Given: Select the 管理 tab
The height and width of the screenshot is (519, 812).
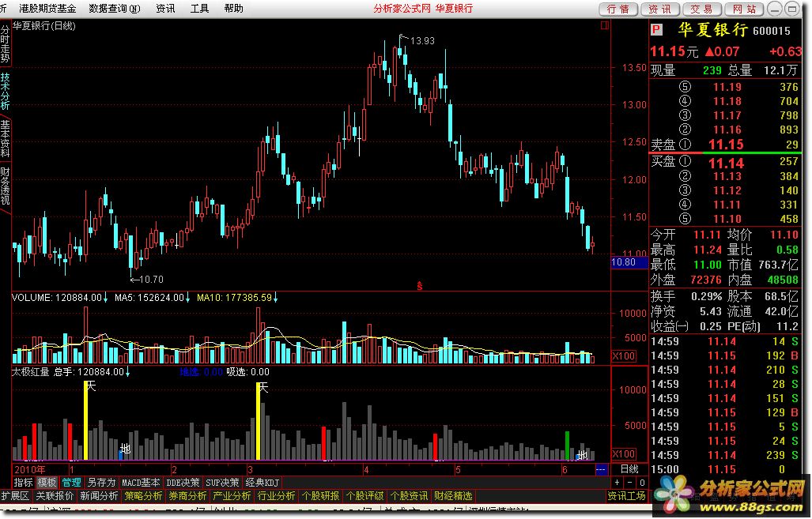Looking at the screenshot, I should tap(71, 482).
